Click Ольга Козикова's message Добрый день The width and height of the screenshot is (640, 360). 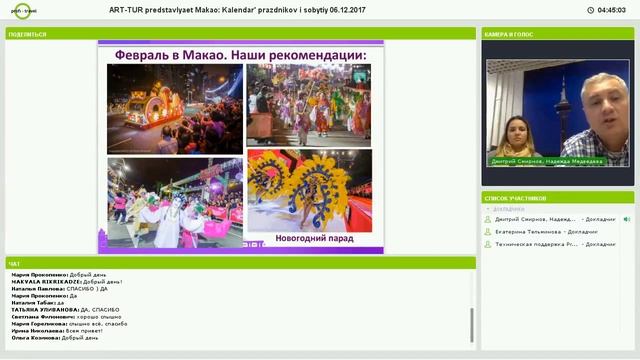(x=55, y=338)
